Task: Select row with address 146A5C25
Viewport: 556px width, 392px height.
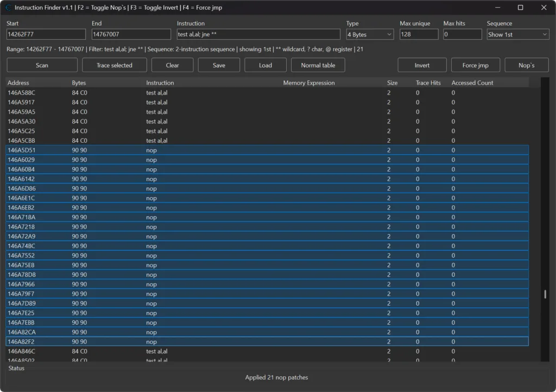Action: pyautogui.click(x=267, y=131)
